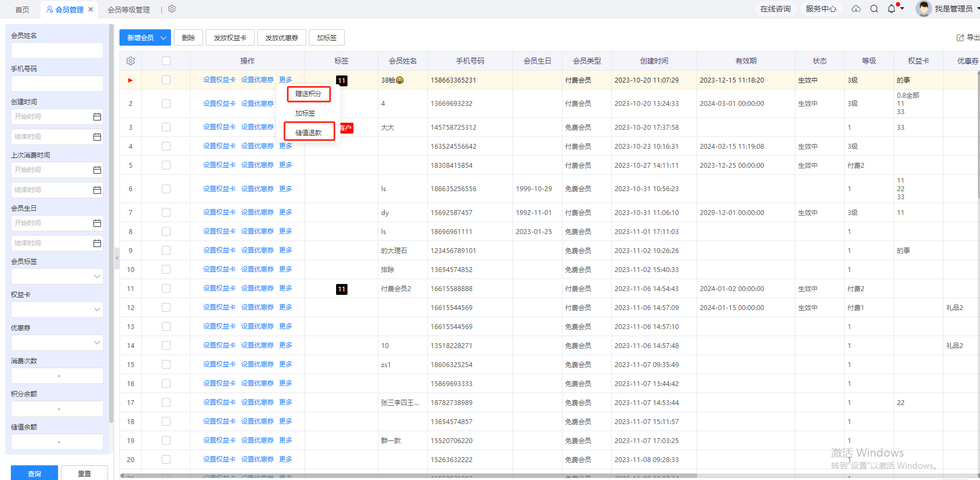
Task: Open tab settings gear next to 会员等级管理
Action: pos(172,9)
